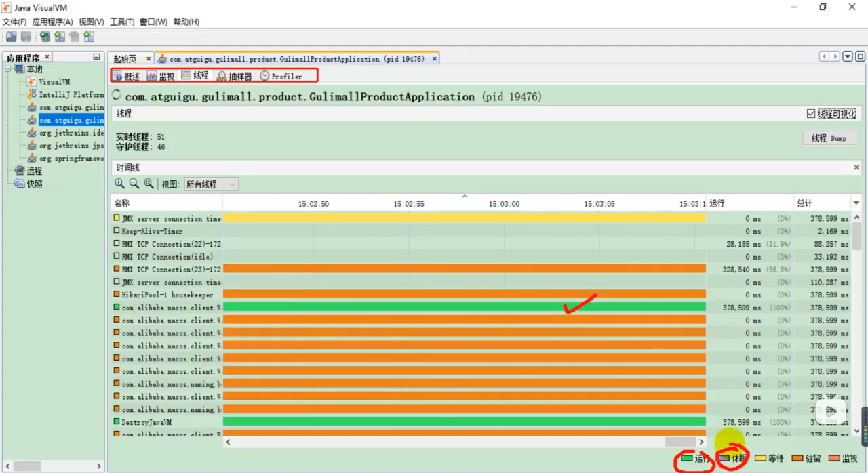Open the 视图 所有线程 dropdown
This screenshot has height=473, width=868.
point(211,184)
